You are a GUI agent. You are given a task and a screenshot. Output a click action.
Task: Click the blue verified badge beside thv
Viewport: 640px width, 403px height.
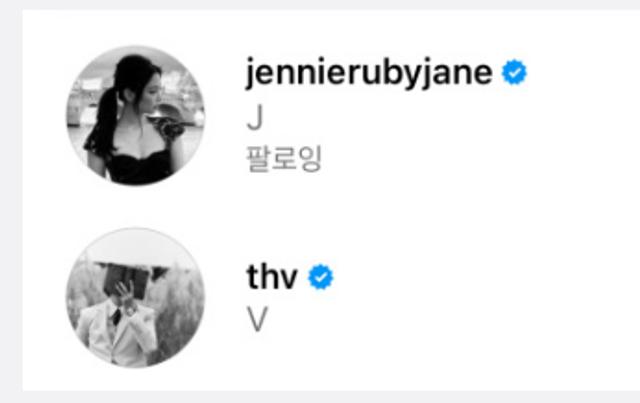point(321,277)
